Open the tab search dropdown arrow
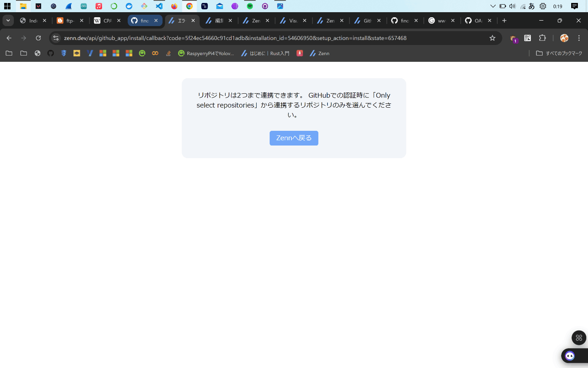This screenshot has width=588, height=368. point(8,21)
